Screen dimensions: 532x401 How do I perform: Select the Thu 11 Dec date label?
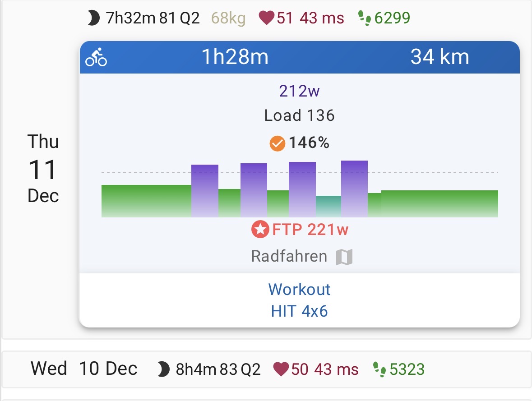pyautogui.click(x=43, y=169)
